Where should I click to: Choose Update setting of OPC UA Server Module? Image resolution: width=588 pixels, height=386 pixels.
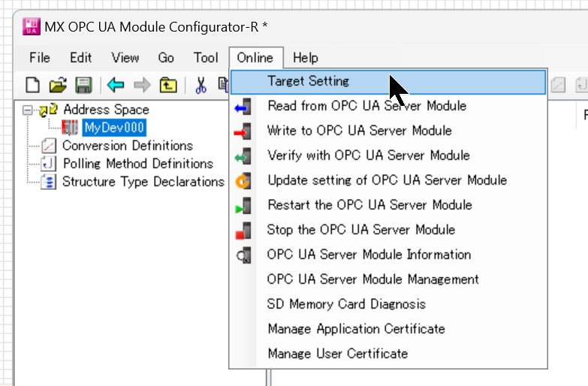(388, 180)
